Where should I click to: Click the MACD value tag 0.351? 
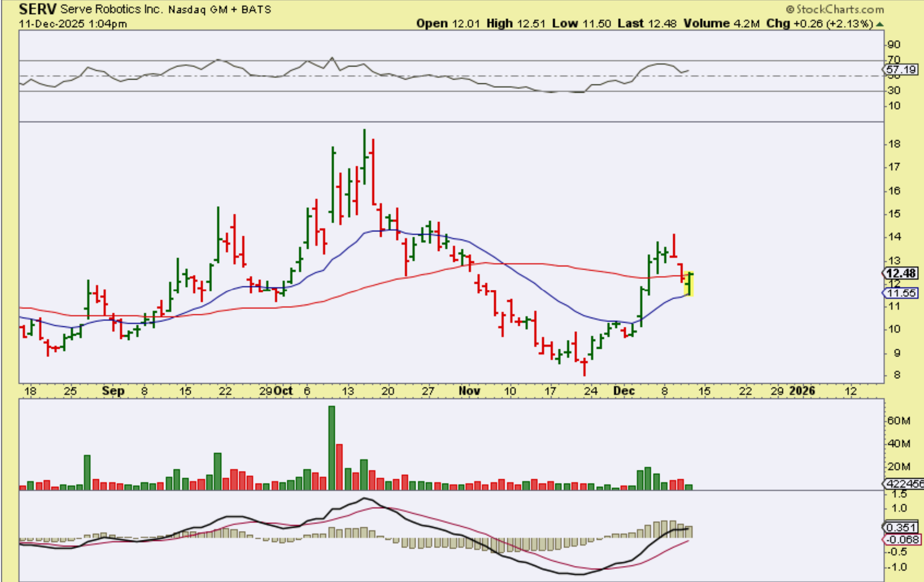coord(901,527)
